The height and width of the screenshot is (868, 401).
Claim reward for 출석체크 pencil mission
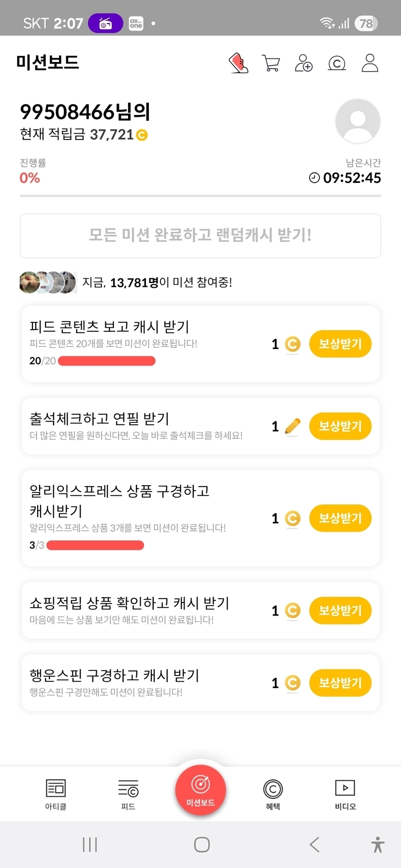(x=340, y=426)
